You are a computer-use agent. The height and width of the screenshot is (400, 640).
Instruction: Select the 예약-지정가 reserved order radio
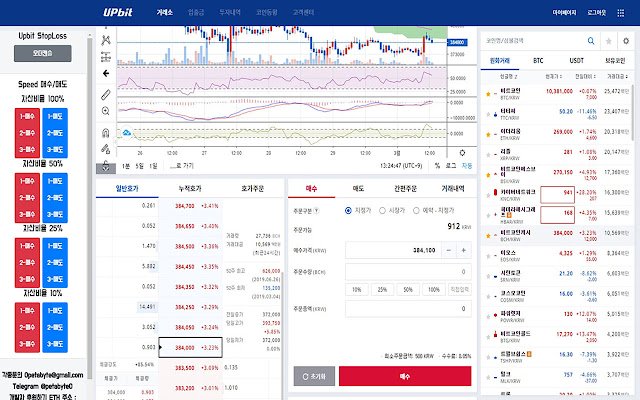click(416, 211)
